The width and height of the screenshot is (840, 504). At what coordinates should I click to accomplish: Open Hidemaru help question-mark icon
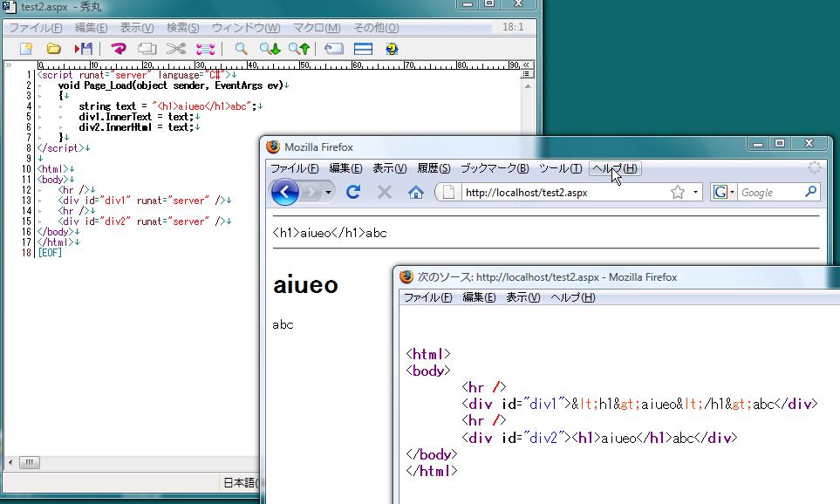pos(392,50)
